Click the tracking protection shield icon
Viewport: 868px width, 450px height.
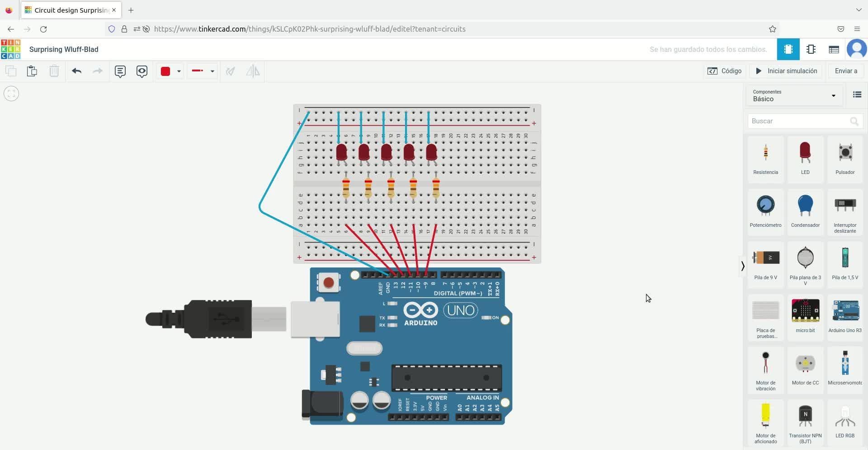coord(112,29)
